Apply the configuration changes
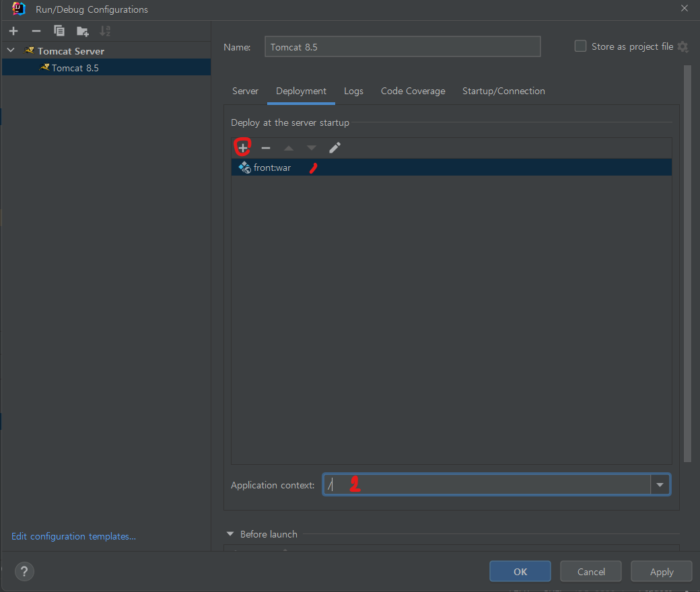 click(x=661, y=571)
